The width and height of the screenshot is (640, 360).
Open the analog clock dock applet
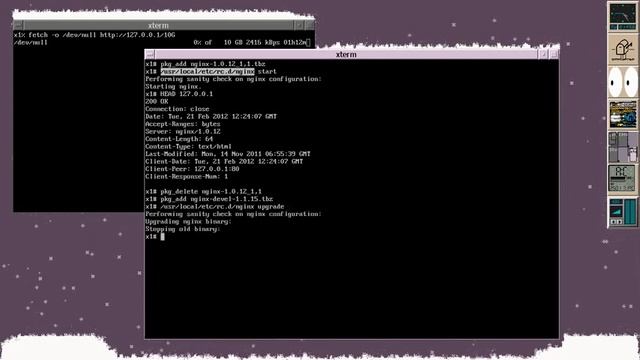pos(622,16)
